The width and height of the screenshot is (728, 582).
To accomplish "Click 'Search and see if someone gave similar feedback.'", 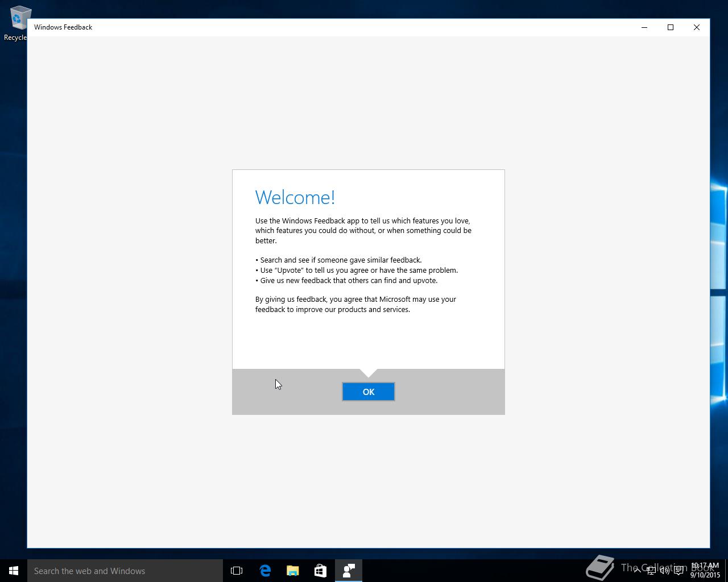I will point(341,260).
